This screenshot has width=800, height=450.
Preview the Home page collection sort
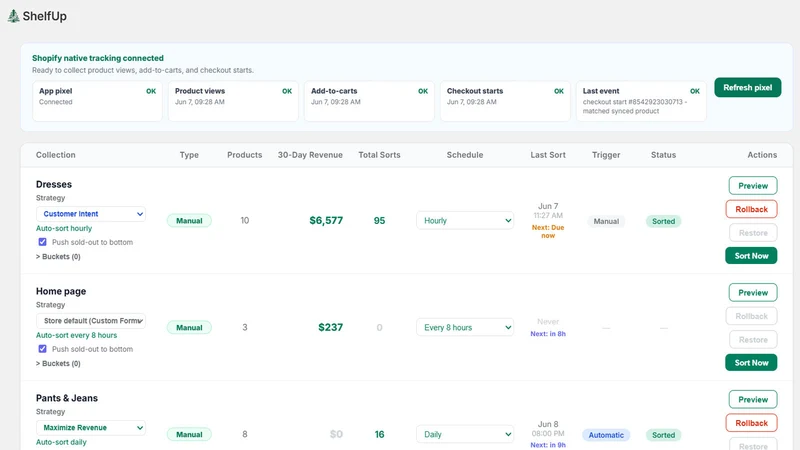point(753,292)
